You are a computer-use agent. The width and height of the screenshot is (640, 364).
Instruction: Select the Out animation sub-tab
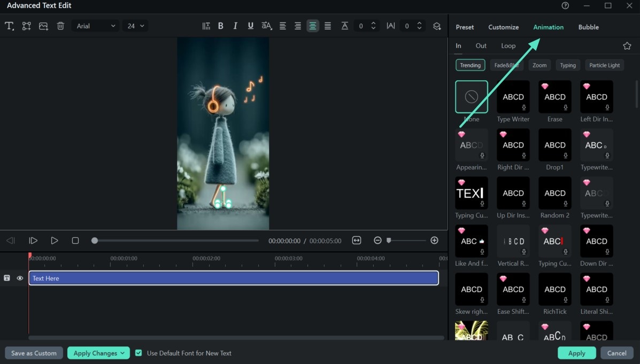[x=481, y=46]
